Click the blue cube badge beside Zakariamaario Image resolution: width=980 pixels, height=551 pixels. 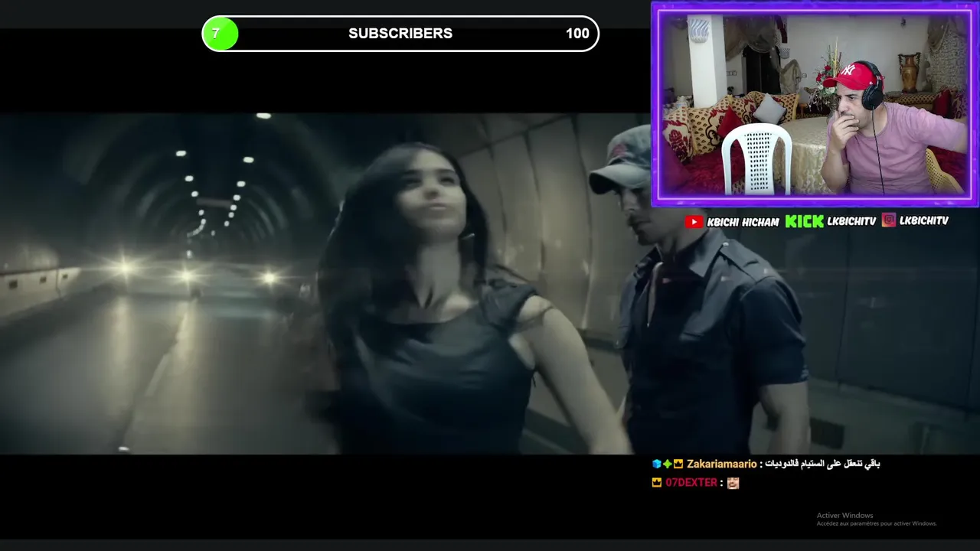coord(656,464)
